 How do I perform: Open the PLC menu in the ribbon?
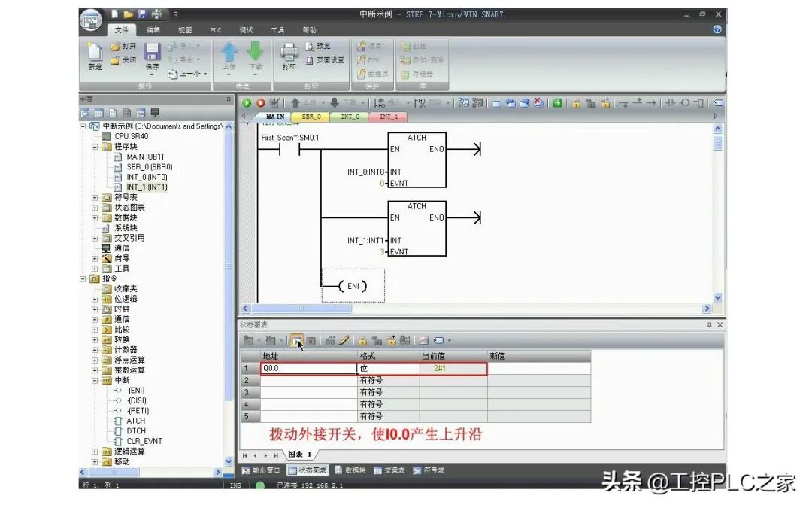point(215,29)
